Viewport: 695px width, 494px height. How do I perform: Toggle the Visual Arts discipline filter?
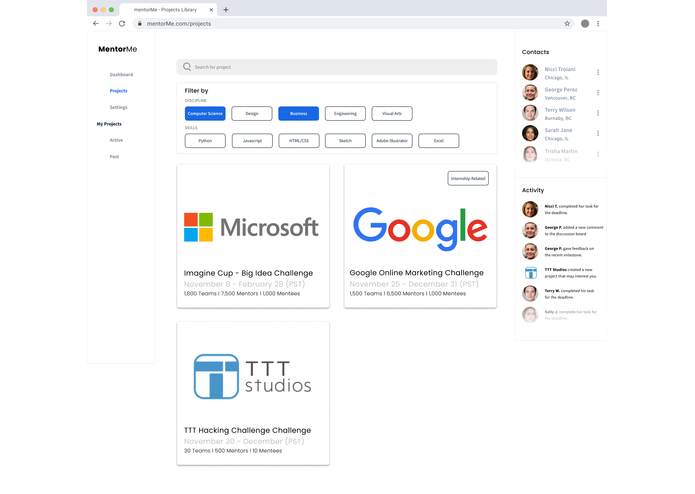pos(392,113)
